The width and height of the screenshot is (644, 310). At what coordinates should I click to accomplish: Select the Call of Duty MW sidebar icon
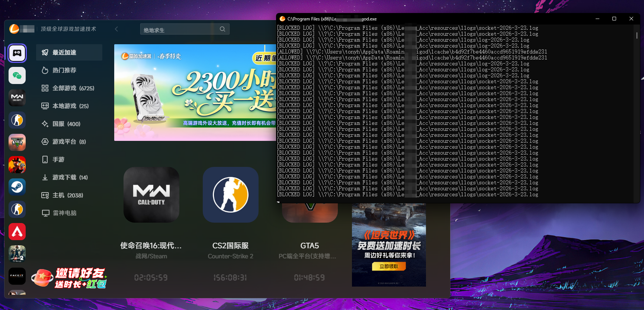pos(17,98)
